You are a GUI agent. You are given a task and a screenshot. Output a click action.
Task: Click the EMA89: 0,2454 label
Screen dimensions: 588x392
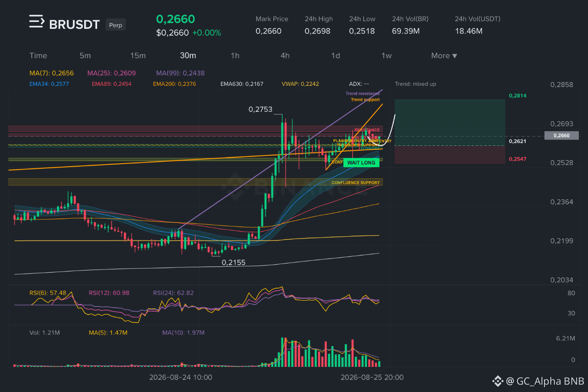pos(111,84)
